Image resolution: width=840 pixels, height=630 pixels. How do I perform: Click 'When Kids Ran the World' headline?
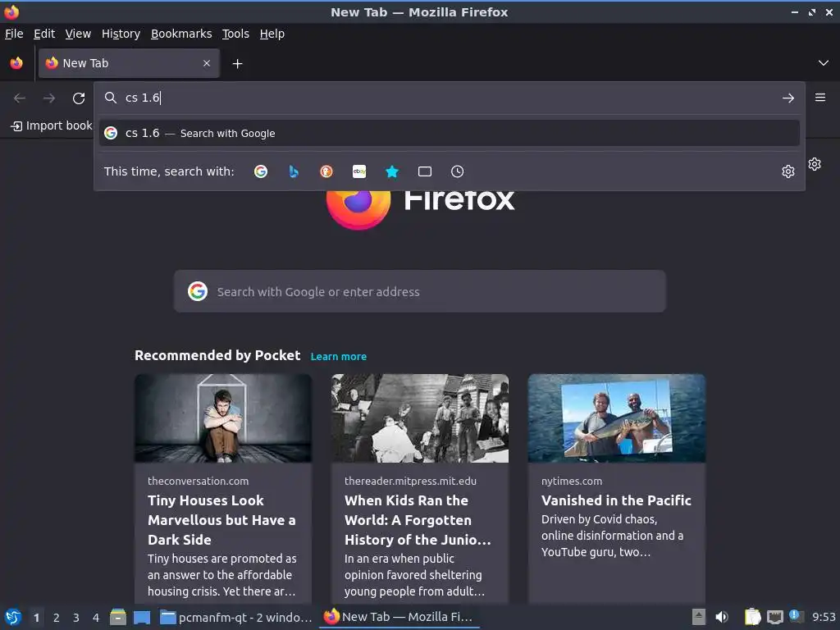418,520
